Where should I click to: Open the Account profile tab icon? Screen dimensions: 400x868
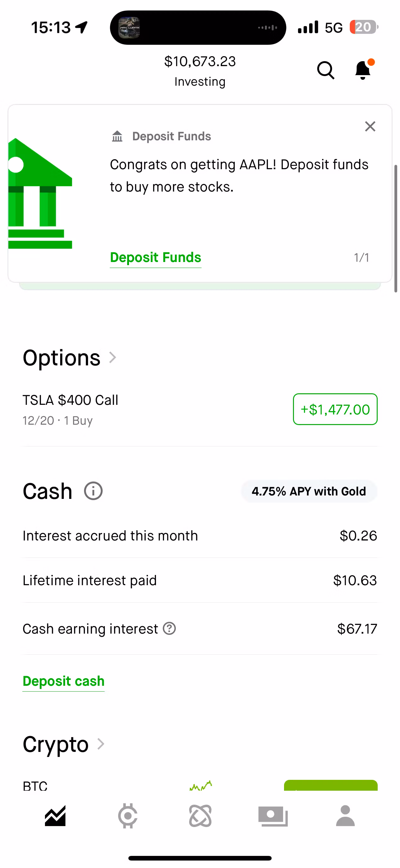coord(345,816)
